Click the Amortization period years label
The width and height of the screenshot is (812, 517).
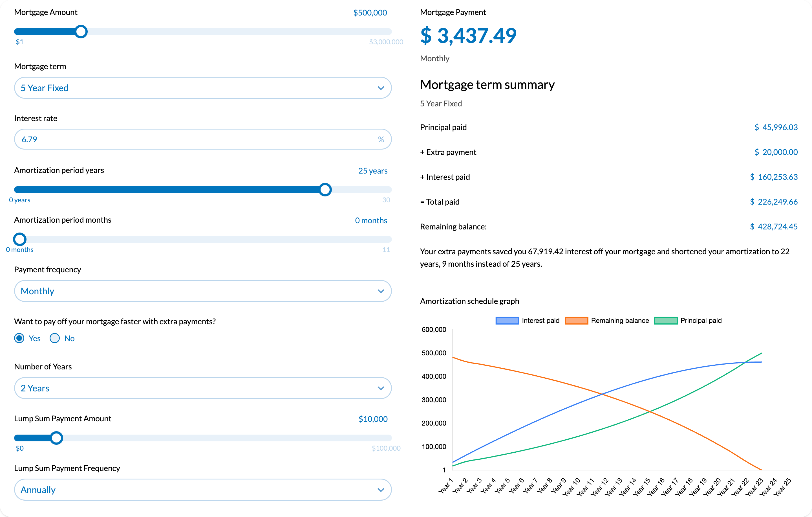tap(59, 170)
